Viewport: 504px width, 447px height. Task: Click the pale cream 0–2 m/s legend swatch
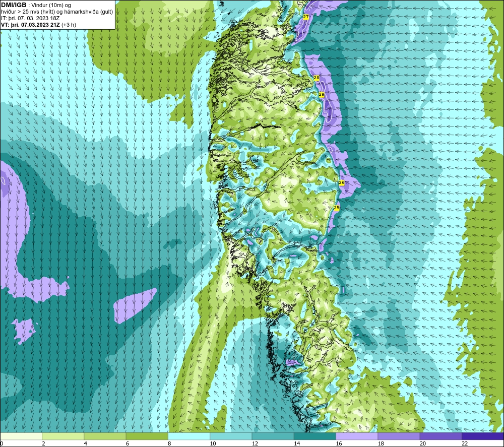(21, 436)
